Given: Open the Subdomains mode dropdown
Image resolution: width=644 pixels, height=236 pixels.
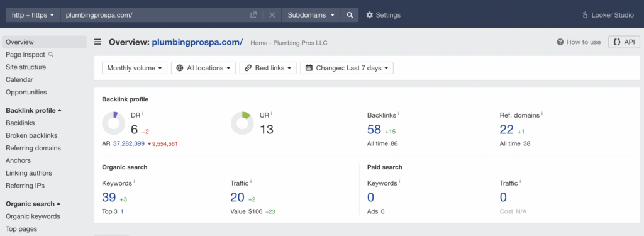Looking at the screenshot, I should [x=311, y=15].
